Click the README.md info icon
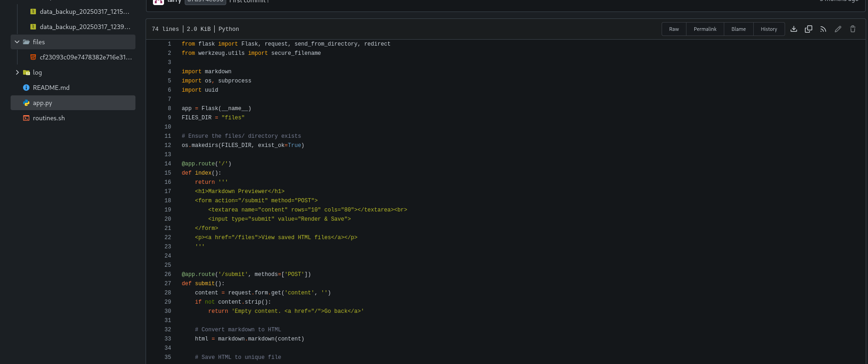This screenshot has height=364, width=868. point(26,88)
